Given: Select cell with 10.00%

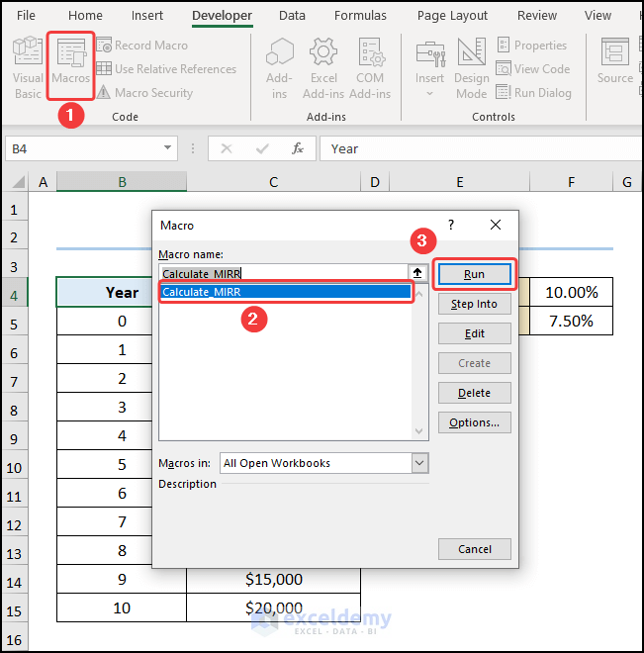Looking at the screenshot, I should tap(571, 292).
